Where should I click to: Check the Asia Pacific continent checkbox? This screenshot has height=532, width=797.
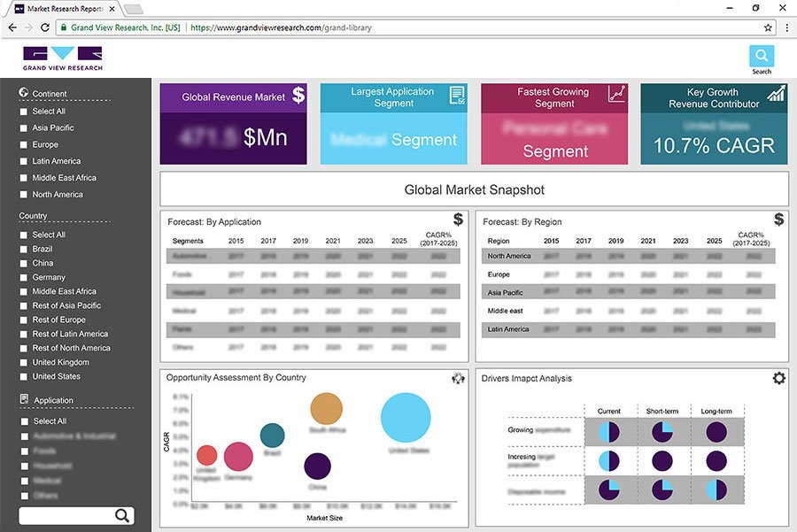coord(25,127)
